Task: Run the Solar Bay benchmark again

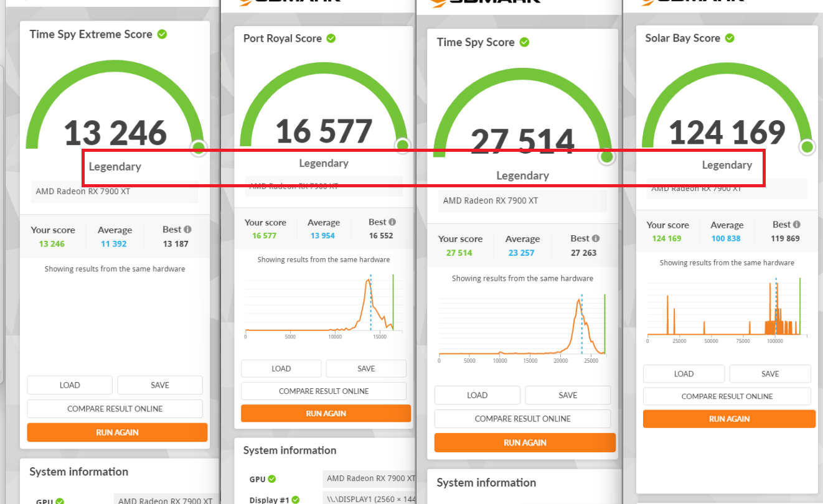Action: click(x=729, y=419)
